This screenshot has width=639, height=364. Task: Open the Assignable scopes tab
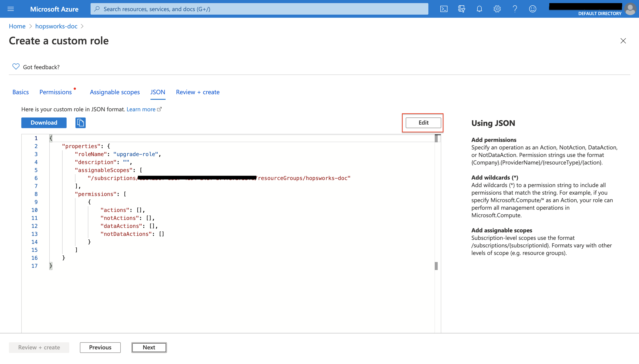click(x=115, y=92)
